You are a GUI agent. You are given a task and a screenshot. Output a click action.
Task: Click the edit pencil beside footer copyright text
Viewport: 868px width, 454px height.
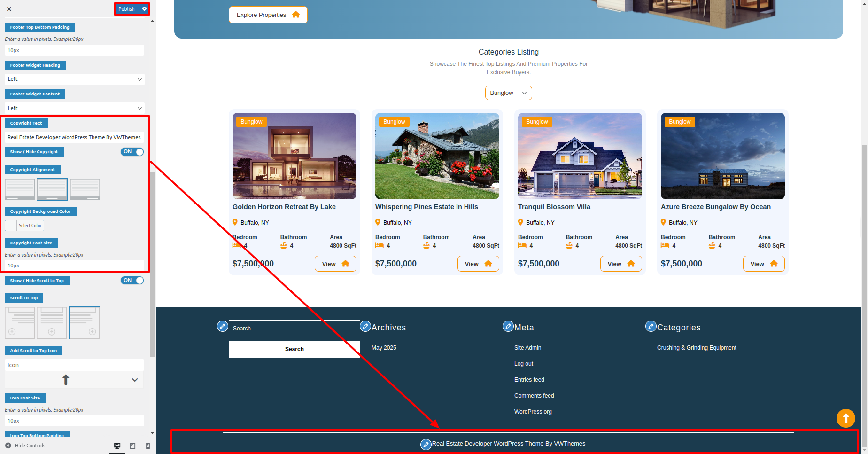[426, 444]
